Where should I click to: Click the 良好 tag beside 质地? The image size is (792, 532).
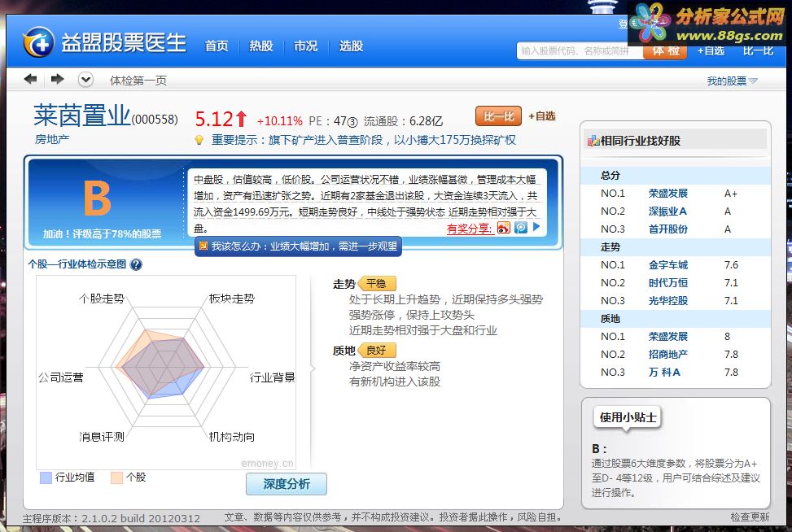pos(377,351)
